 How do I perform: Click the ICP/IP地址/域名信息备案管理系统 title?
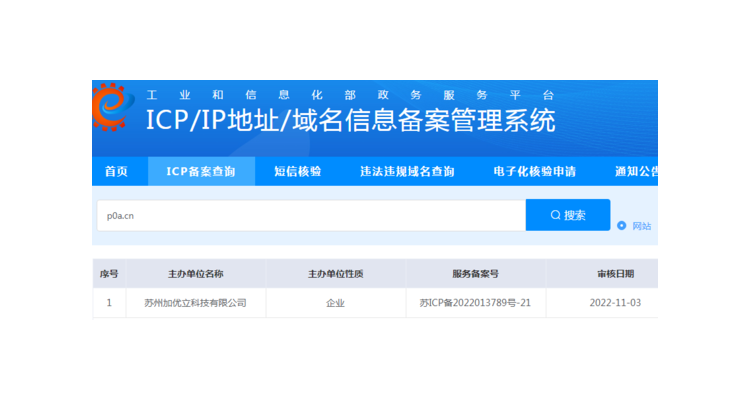(351, 120)
